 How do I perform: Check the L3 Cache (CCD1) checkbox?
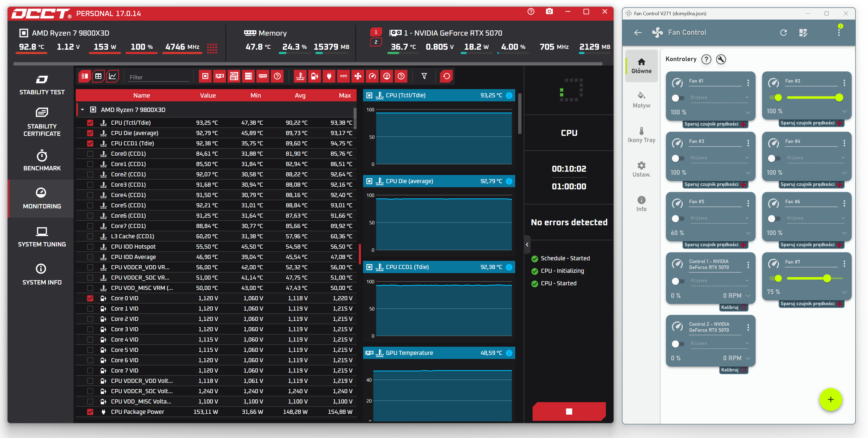[90, 236]
